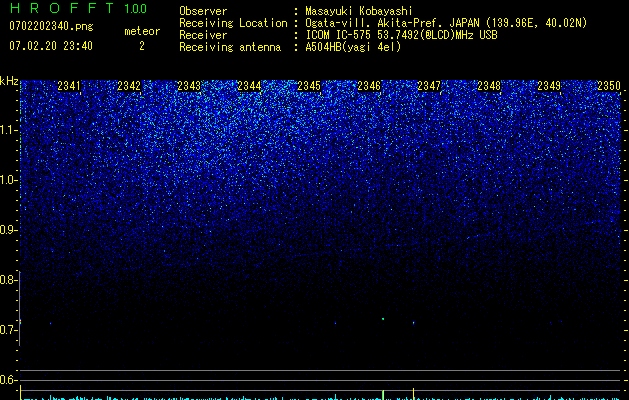Click time marker 2343
Screen dimensions: 629x400
(x=189, y=86)
